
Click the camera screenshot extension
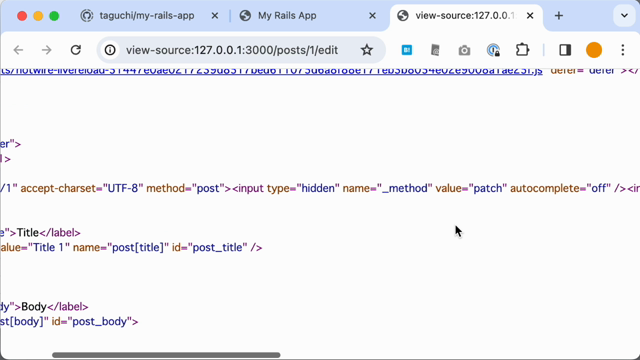464,50
